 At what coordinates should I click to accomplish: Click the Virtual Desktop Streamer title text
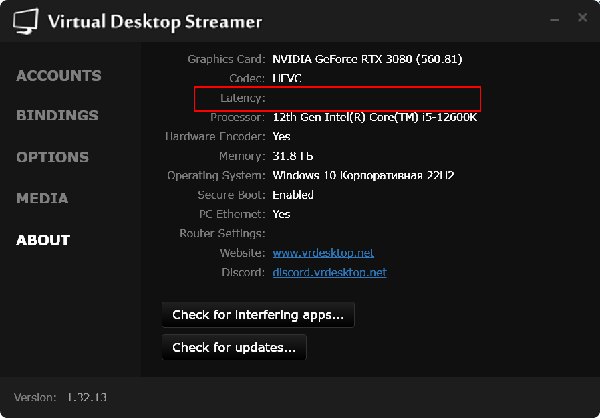pyautogui.click(x=155, y=22)
